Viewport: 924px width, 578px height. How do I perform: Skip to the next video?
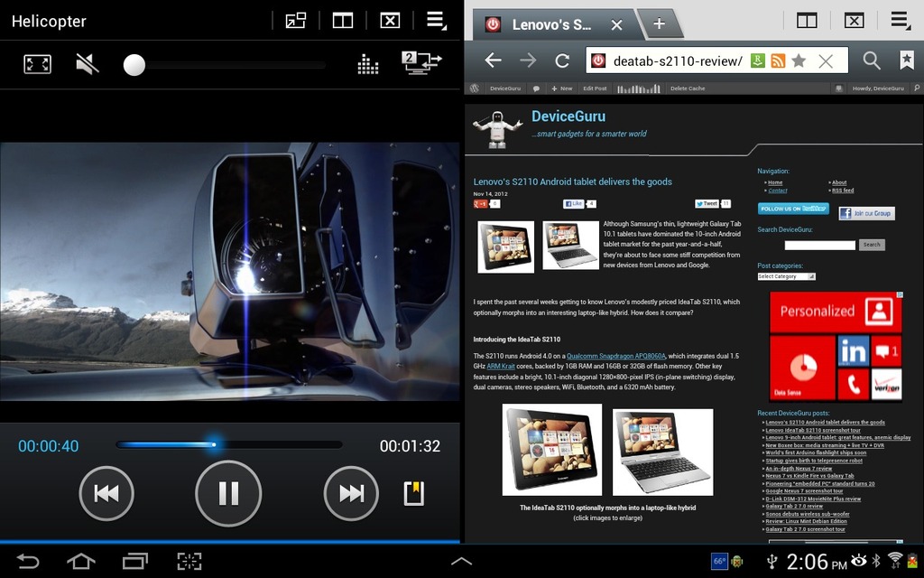pos(351,493)
